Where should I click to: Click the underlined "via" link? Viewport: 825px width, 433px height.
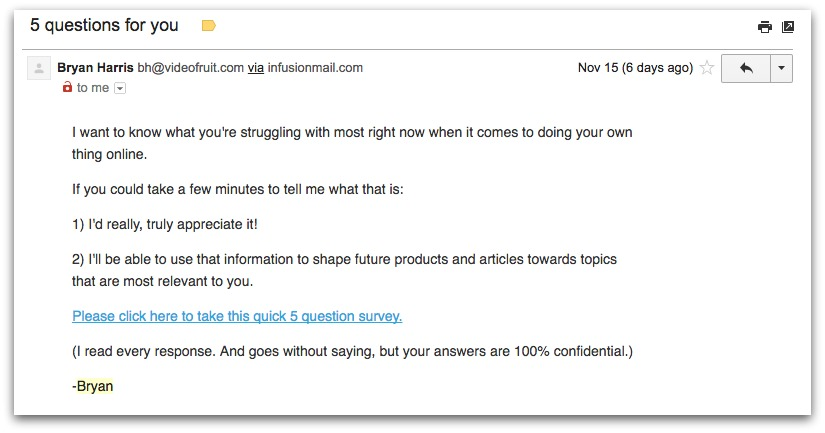(x=256, y=68)
